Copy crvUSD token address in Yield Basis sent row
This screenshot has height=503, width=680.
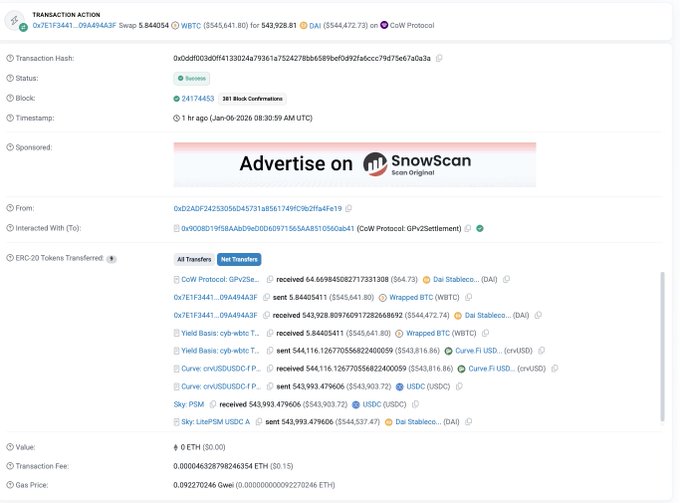[x=541, y=350]
